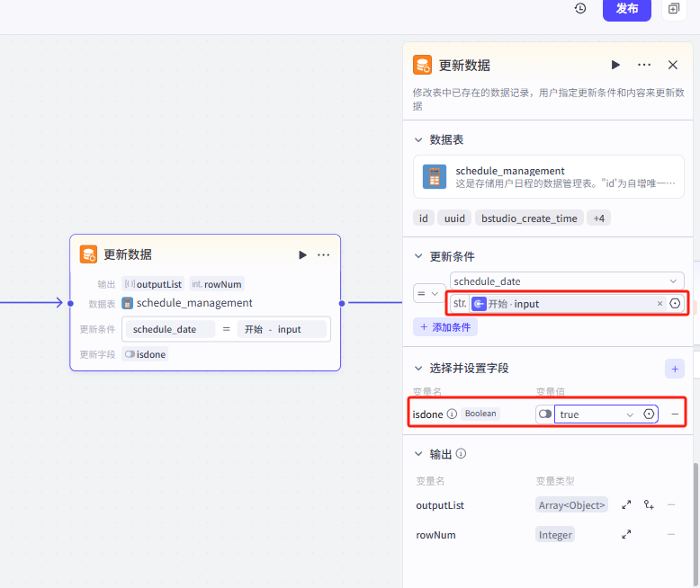Select the schedule_management data table card
Screen dimensions: 700x588
click(x=548, y=176)
